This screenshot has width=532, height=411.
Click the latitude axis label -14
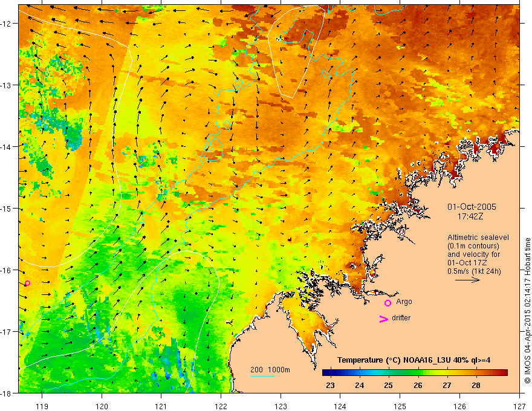point(7,147)
